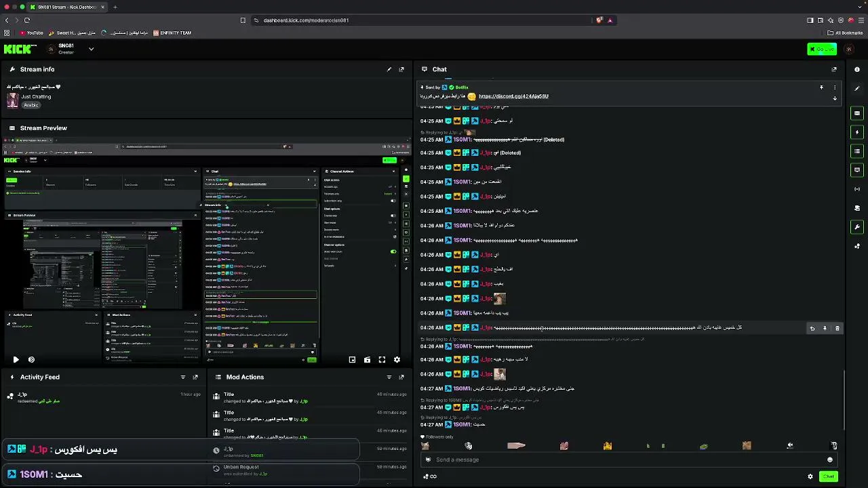Enter fullscreen in stream preview
This screenshot has height=488, width=868.
[x=382, y=360]
